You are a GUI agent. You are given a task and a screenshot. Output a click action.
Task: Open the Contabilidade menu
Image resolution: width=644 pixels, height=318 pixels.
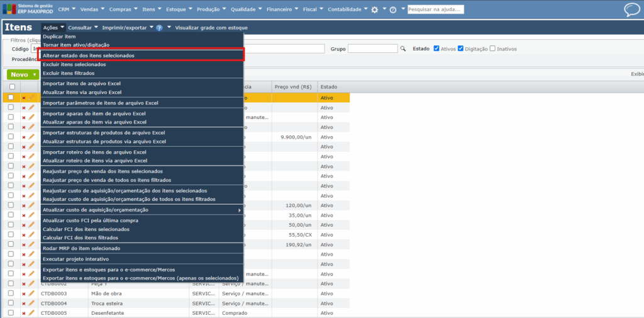pos(347,9)
